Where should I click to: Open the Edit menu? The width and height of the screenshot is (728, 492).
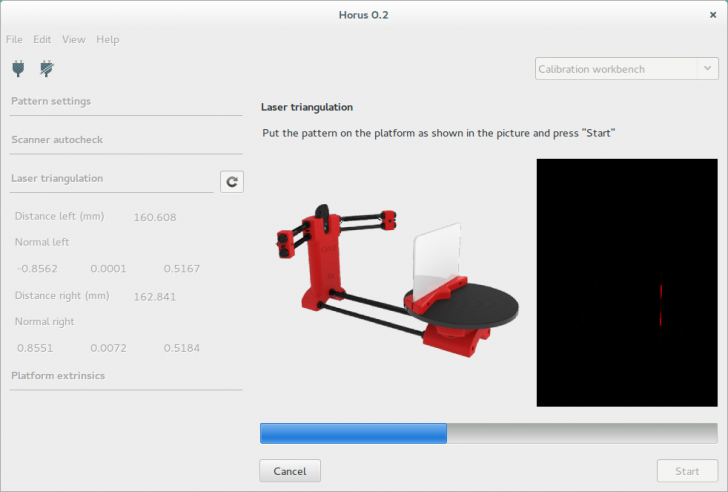click(x=42, y=39)
